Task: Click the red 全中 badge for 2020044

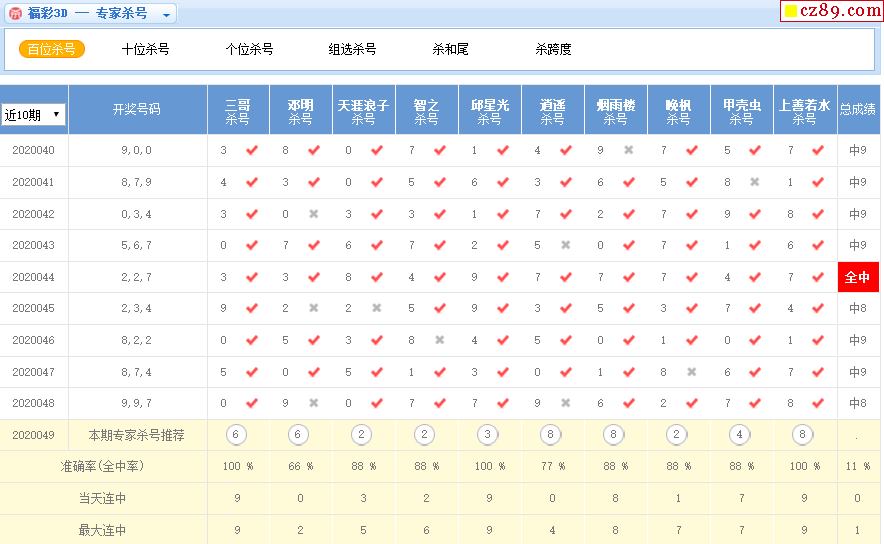Action: point(858,277)
